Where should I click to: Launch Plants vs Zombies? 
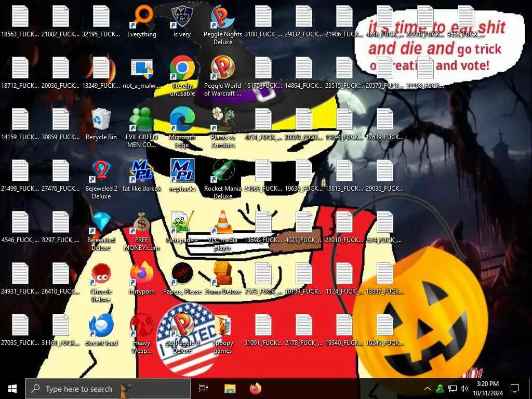pos(223,128)
